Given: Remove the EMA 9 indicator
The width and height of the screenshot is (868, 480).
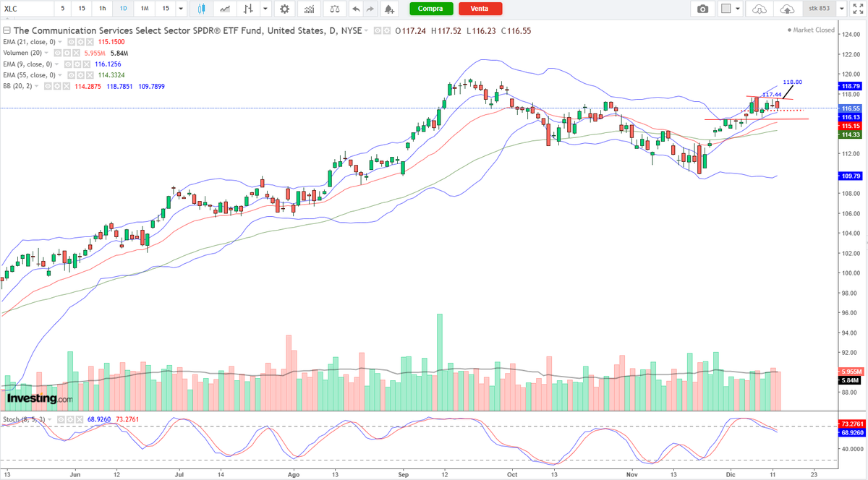Looking at the screenshot, I should pyautogui.click(x=86, y=64).
